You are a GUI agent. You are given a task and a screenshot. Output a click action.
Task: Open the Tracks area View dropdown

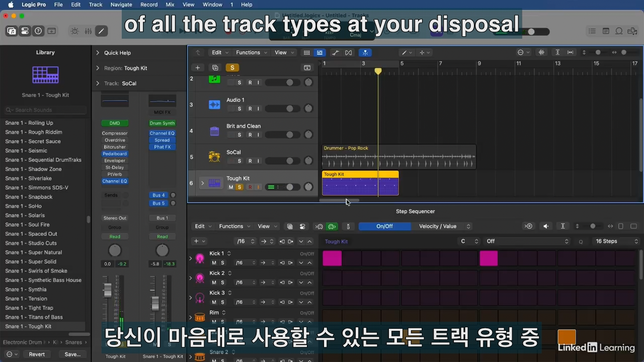click(284, 53)
